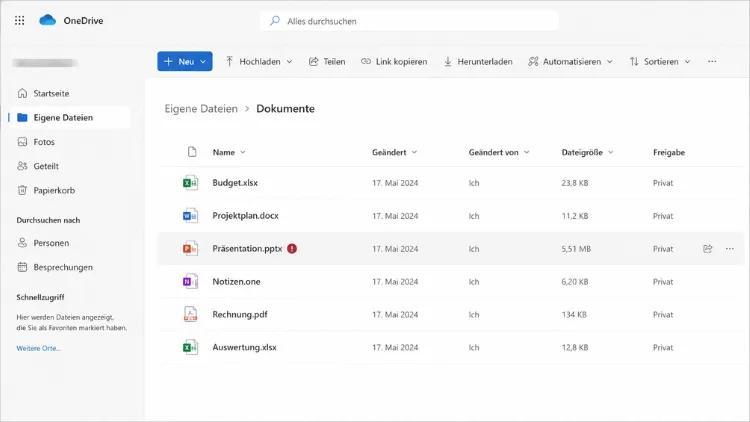This screenshot has height=422, width=750.
Task: Click the 'Schnellzugriff' heading
Action: point(40,297)
